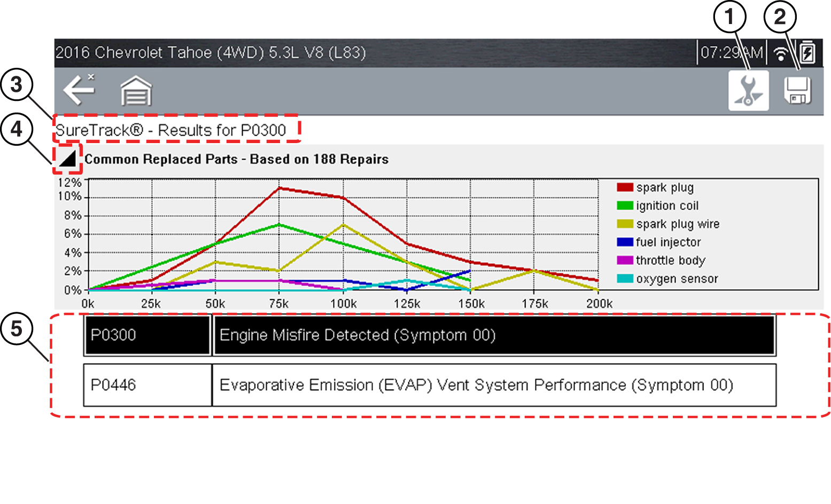
Task: Select the P0446 code cell
Action: (x=147, y=385)
